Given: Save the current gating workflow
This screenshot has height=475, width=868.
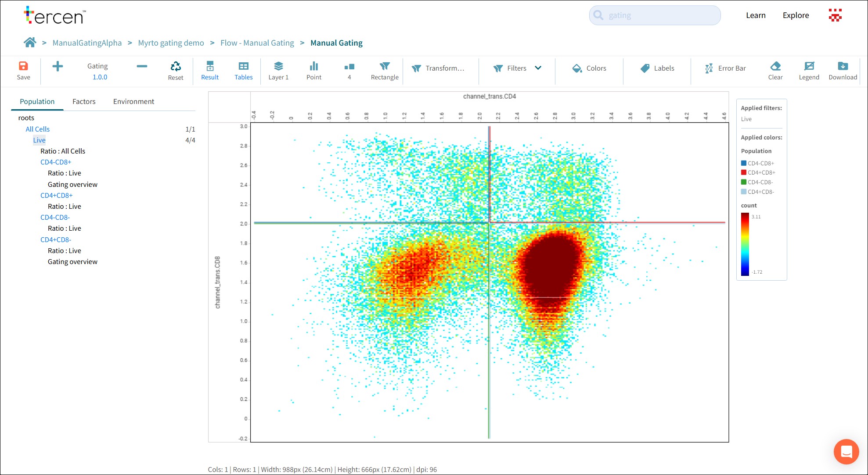Looking at the screenshot, I should [24, 71].
